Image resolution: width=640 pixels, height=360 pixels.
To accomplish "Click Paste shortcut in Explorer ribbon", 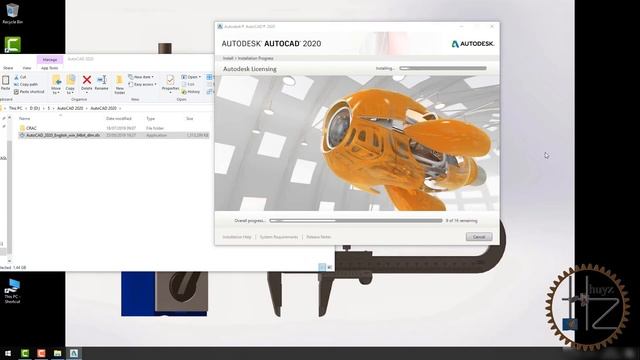I will point(29,92).
